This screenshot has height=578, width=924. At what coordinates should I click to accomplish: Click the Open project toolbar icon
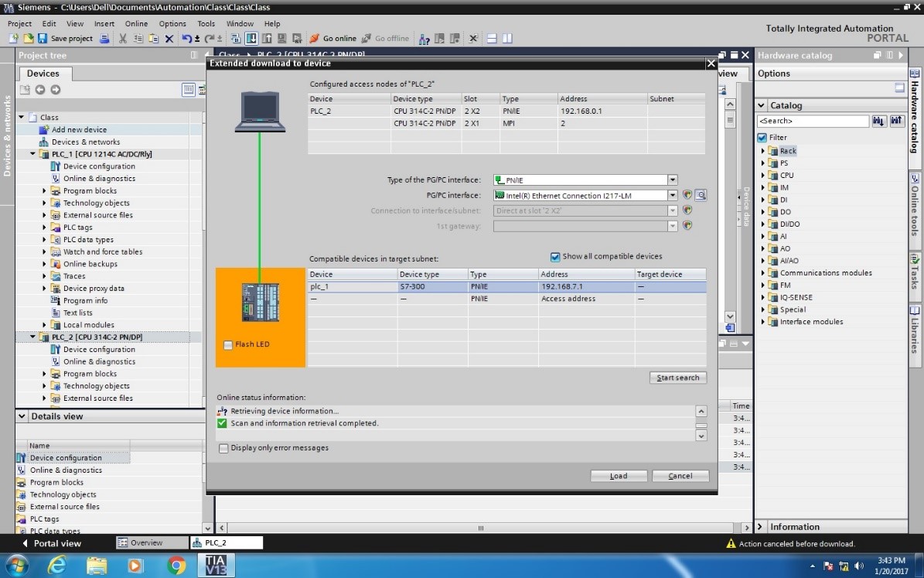pyautogui.click(x=28, y=39)
